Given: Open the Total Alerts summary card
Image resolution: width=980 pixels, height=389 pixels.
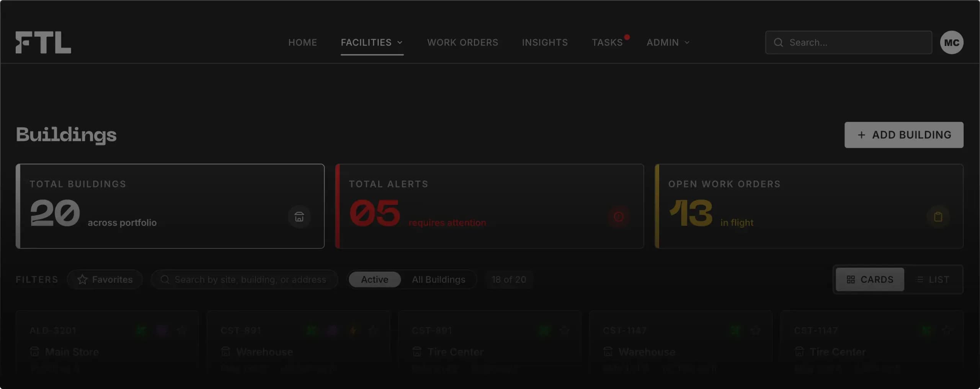Looking at the screenshot, I should (x=489, y=206).
